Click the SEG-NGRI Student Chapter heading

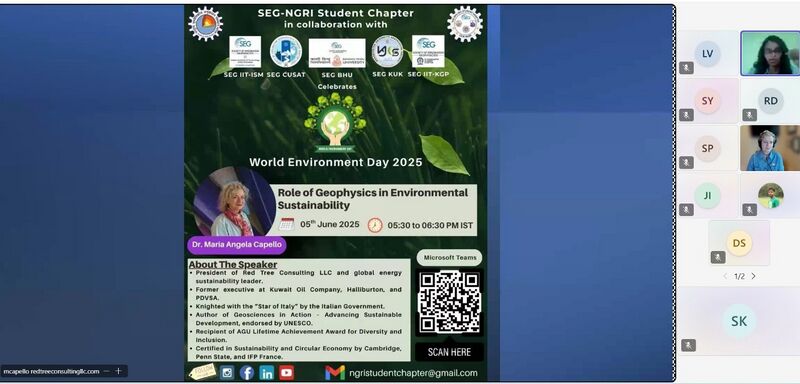(x=335, y=13)
